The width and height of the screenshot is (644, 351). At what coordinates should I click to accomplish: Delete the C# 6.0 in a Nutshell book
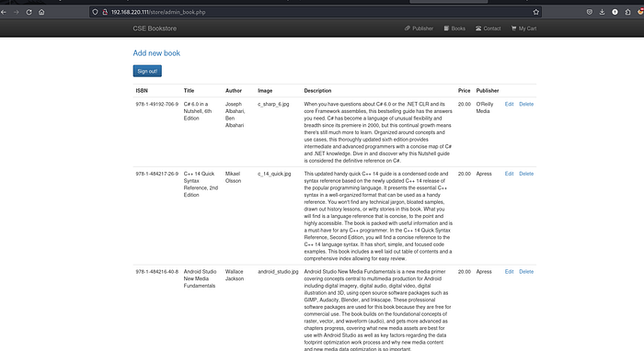(526, 104)
